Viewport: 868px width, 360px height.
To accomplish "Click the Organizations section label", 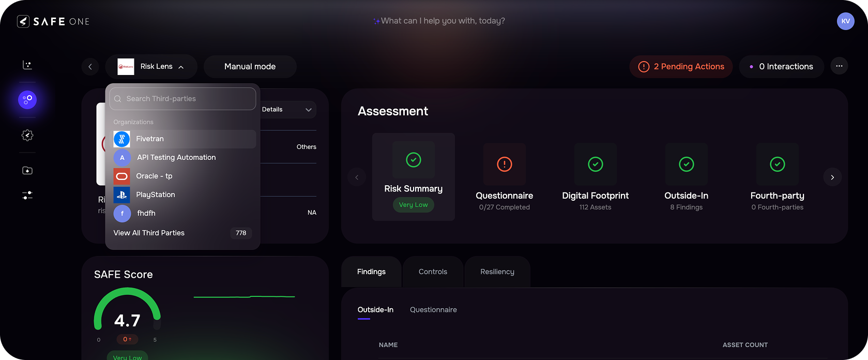I will coord(133,122).
